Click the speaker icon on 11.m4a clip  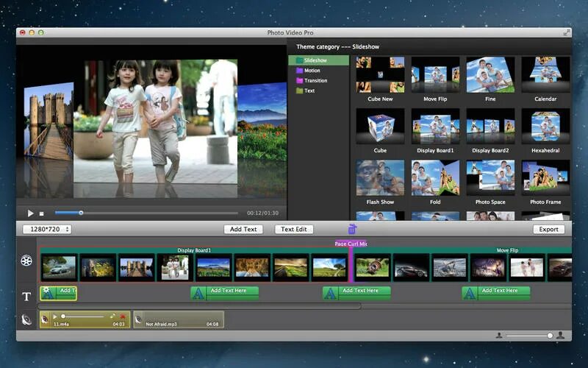coord(45,319)
